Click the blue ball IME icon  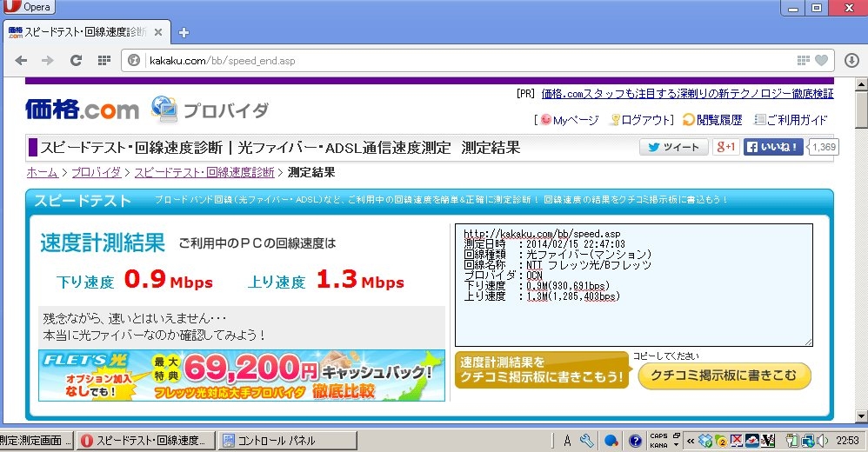(611, 441)
